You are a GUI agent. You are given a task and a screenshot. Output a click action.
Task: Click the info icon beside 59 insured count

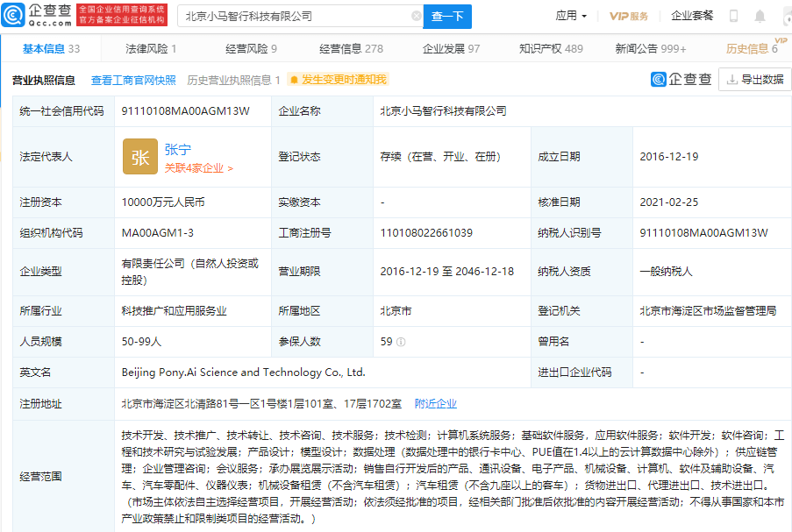pyautogui.click(x=401, y=342)
